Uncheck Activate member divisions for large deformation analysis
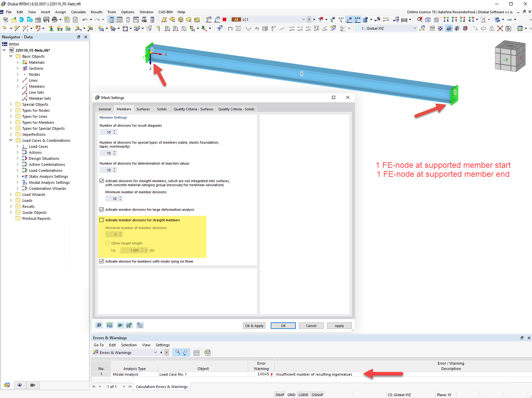This screenshot has width=532, height=398. [x=102, y=210]
